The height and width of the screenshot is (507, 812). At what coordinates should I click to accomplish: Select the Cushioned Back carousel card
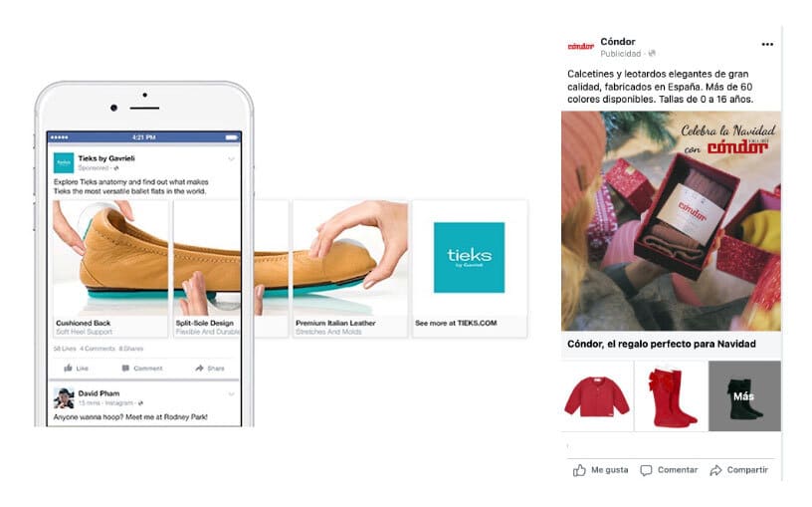(x=110, y=269)
